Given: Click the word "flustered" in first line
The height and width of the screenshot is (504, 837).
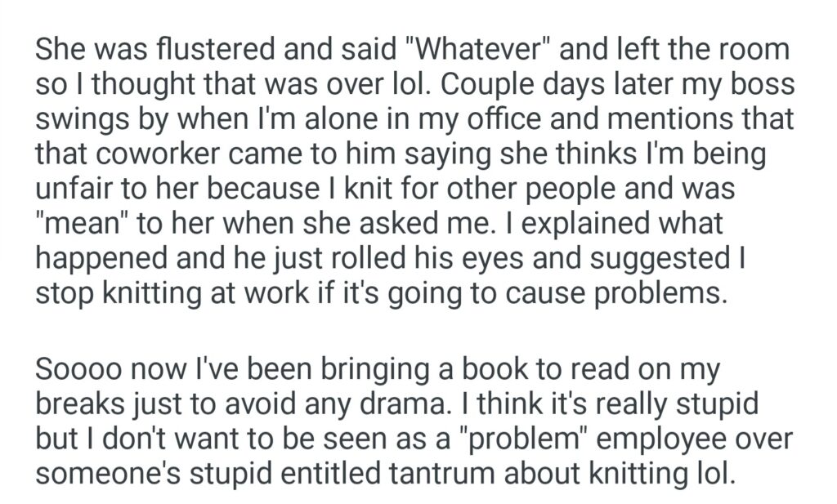Looking at the screenshot, I should pos(193,51).
